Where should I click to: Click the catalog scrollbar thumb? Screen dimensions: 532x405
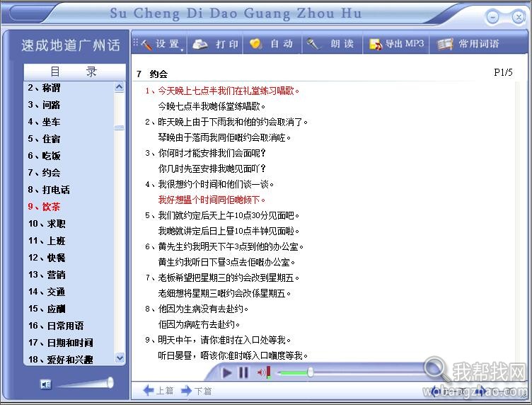click(119, 127)
